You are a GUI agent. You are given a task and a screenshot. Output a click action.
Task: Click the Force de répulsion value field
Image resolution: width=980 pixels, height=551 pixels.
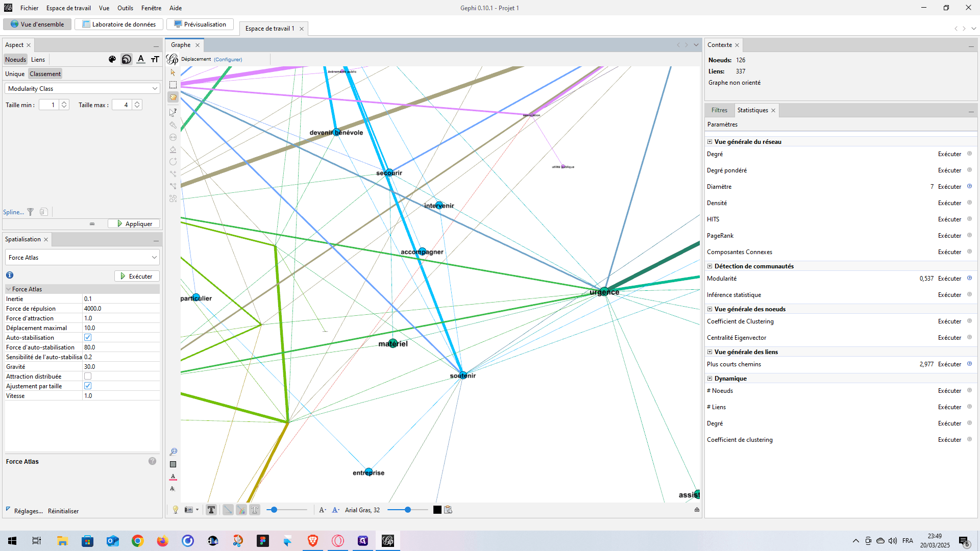(x=121, y=308)
